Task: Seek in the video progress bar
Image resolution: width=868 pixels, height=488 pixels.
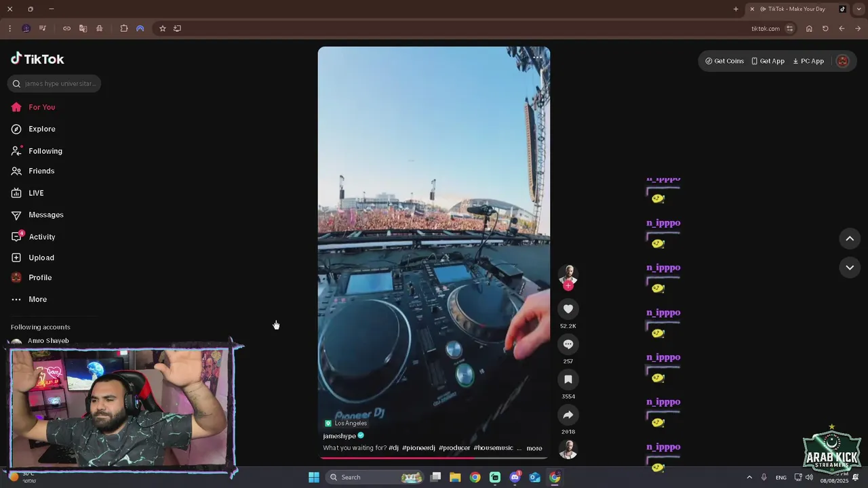Action: click(433, 458)
